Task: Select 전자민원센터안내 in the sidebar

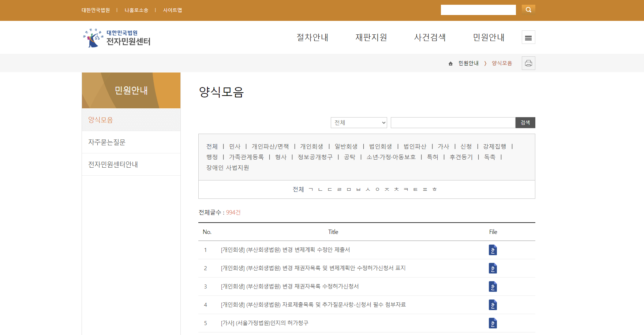Action: click(x=113, y=164)
